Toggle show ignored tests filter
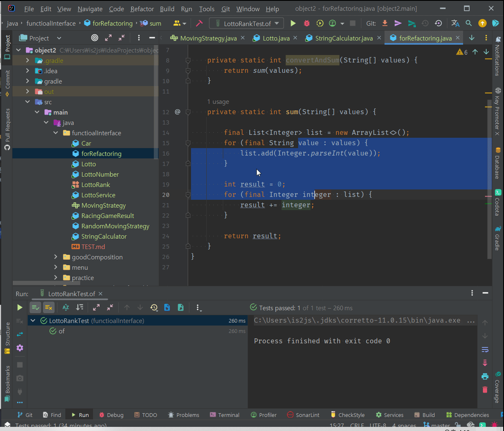Viewport: 504px width, 431px height. (48, 307)
